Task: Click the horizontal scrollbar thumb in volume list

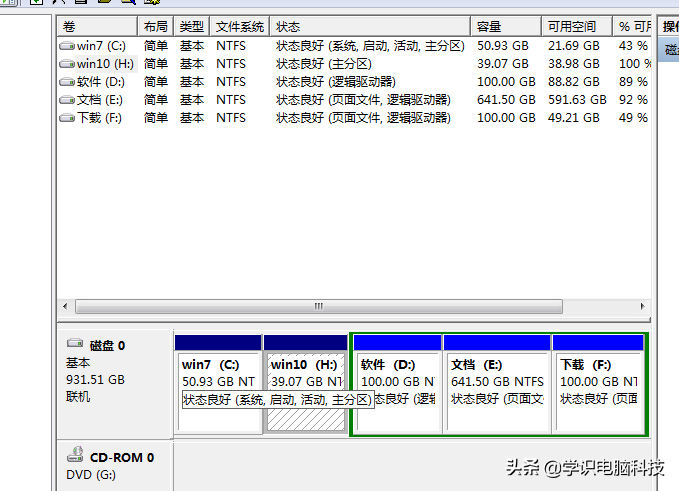Action: click(319, 307)
